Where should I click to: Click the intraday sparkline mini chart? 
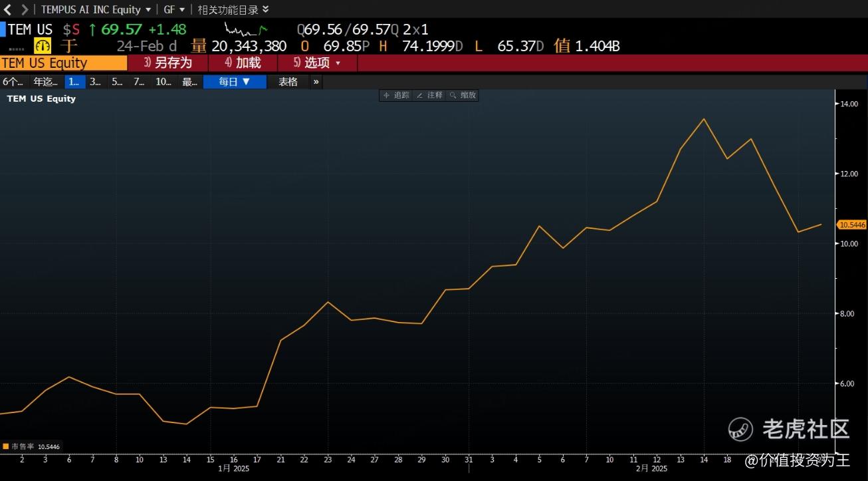(246, 29)
